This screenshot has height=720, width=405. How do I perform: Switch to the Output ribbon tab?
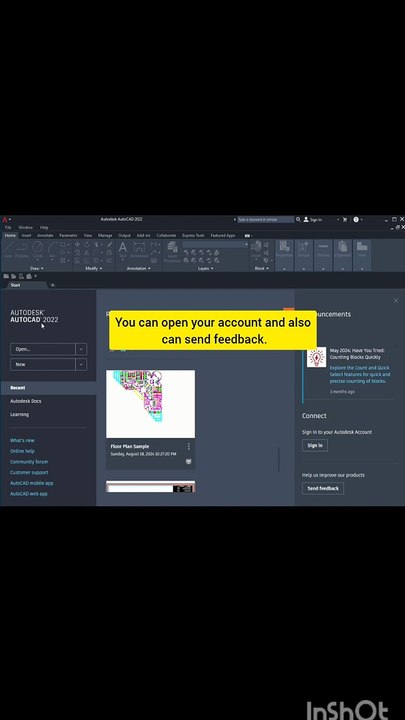[124, 236]
